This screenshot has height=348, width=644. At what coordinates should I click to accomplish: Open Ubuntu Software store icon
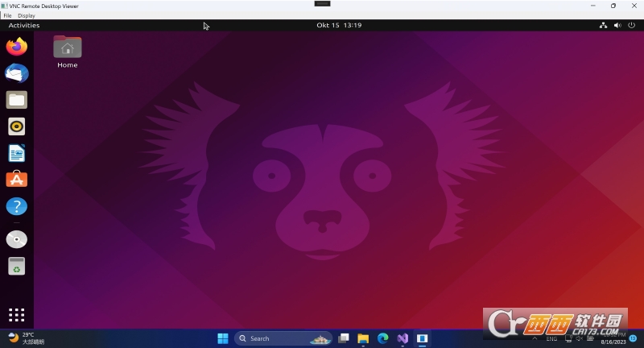click(x=16, y=180)
